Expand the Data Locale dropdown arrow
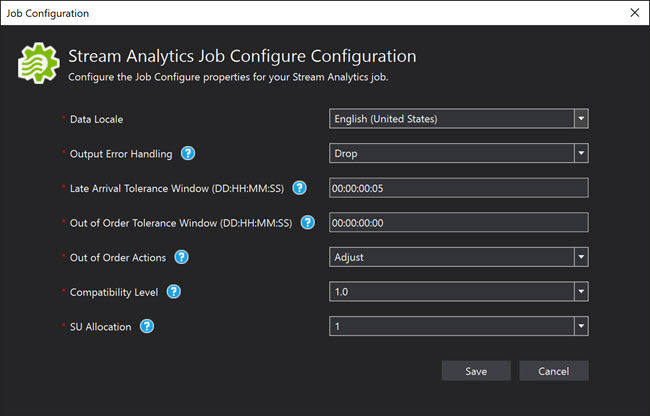 tap(581, 119)
